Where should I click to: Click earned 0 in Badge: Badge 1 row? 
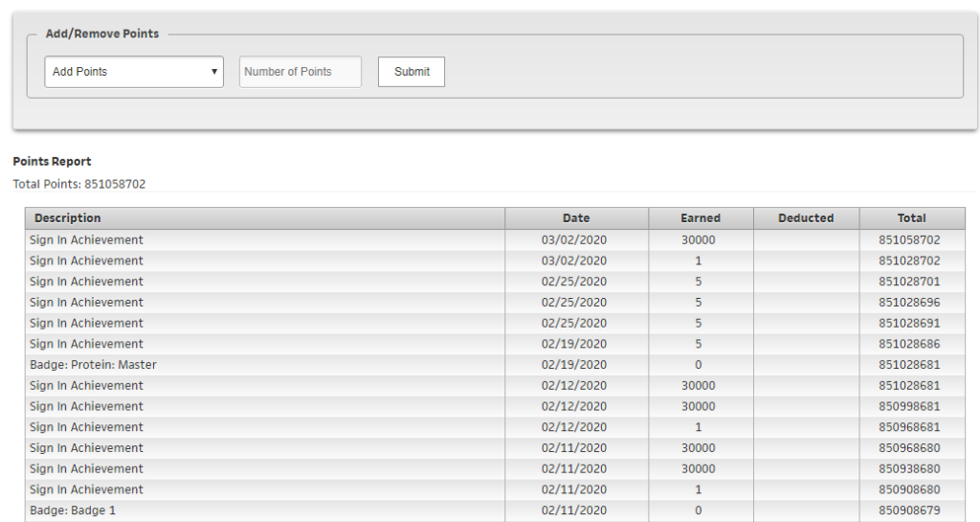tap(698, 511)
